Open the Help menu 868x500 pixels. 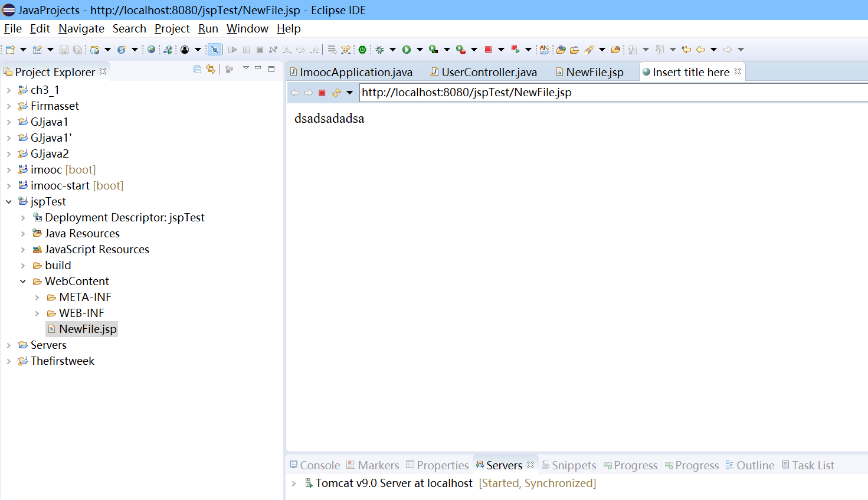pyautogui.click(x=289, y=28)
